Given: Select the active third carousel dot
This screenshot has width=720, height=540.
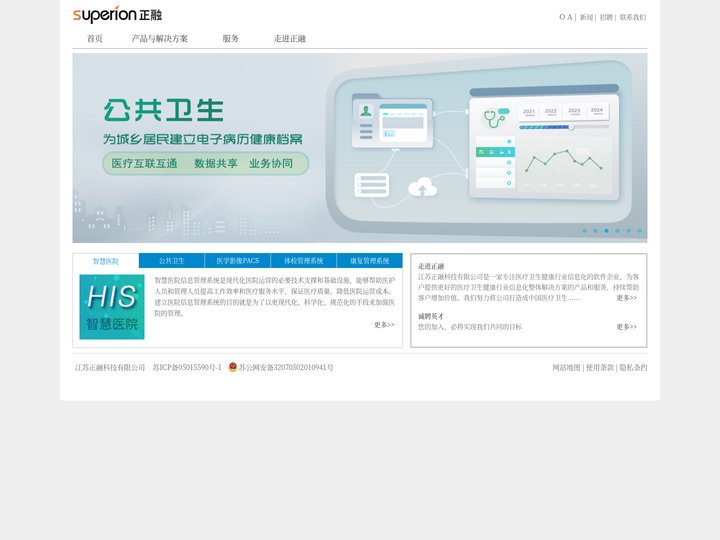Looking at the screenshot, I should pyautogui.click(x=607, y=231).
